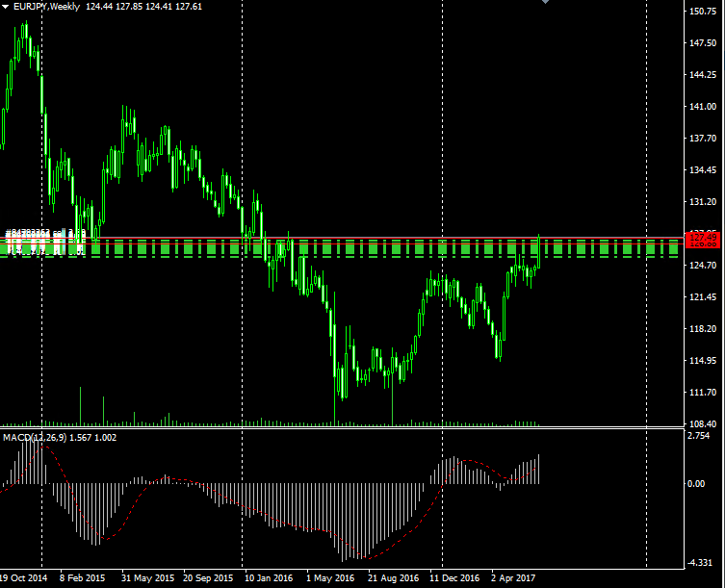Click the red 127.49 current price tag
This screenshot has width=725, height=588.
pyautogui.click(x=702, y=238)
